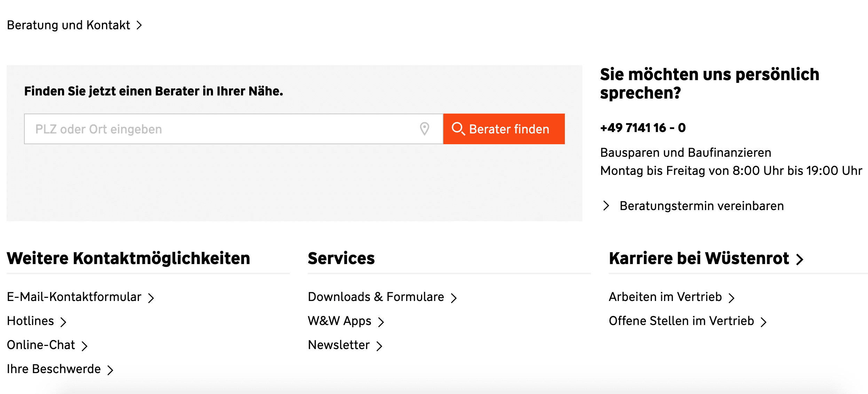Open Arbeiten im Vertrieb link
Image resolution: width=868 pixels, height=394 pixels.
(665, 297)
